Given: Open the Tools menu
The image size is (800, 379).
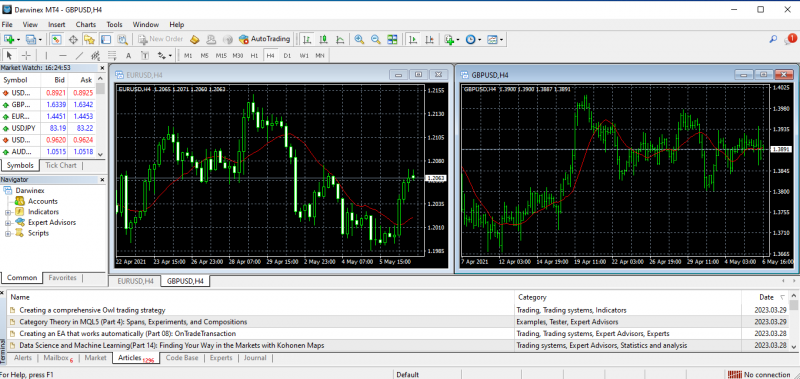Looking at the screenshot, I should 114,24.
